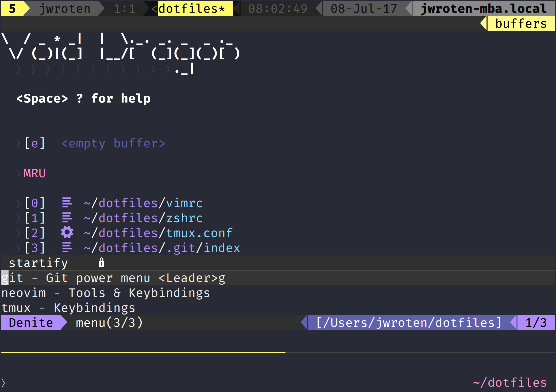Viewport: 556px width, 392px height.
Task: Click the file icon beside .git/index entry
Action: 67,248
